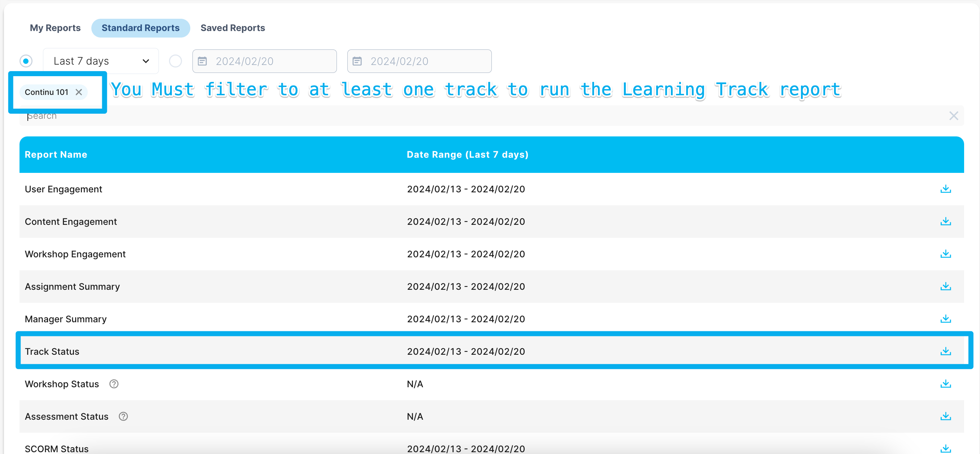Switch to the Saved Reports tab
The height and width of the screenshot is (454, 980).
233,28
